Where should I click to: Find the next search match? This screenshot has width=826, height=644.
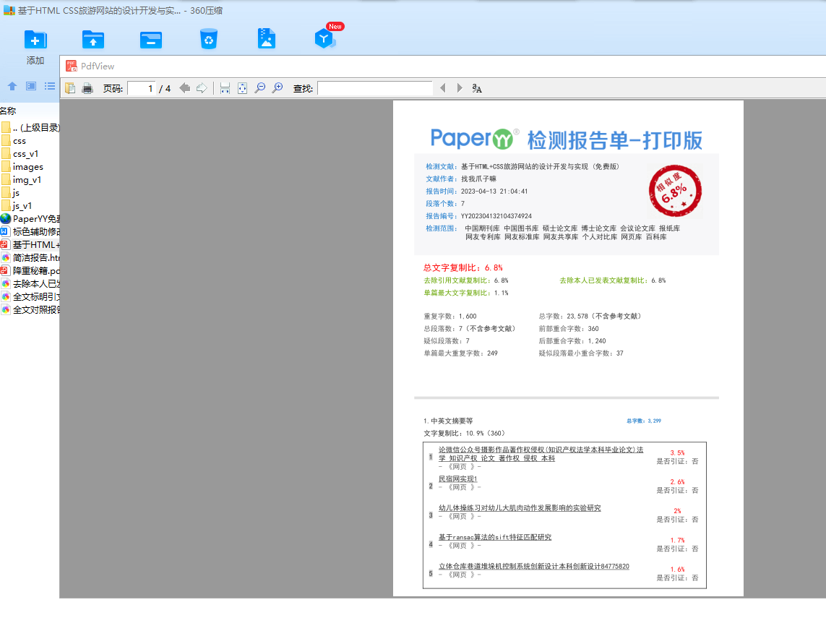(x=460, y=88)
